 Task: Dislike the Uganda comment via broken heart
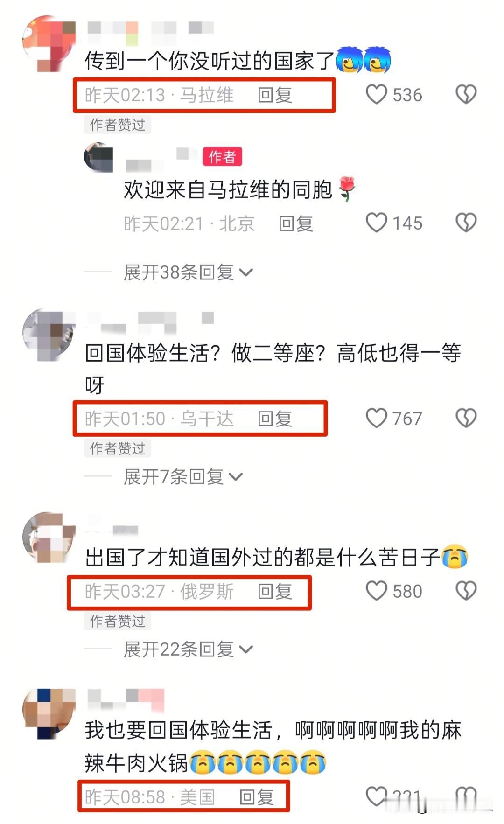pos(466,418)
